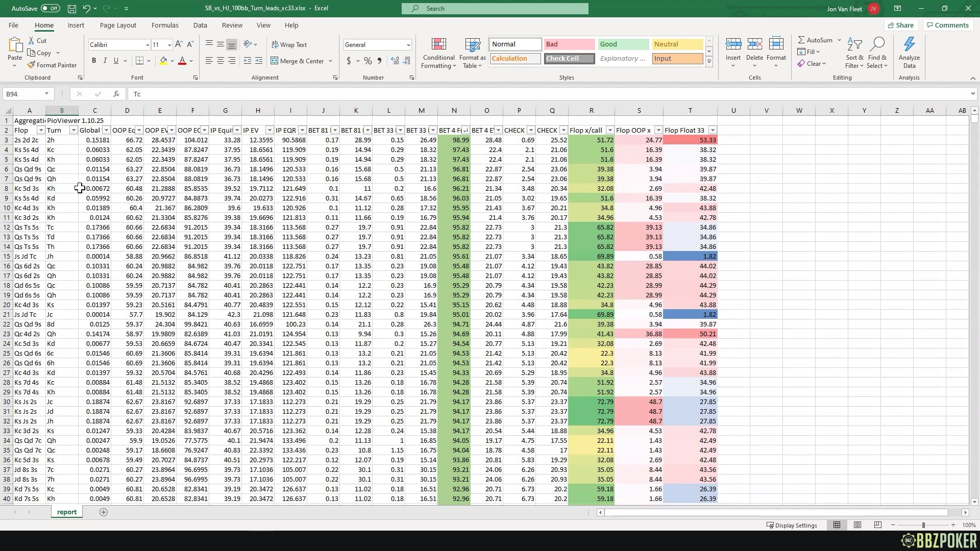Click the Share button
The width and height of the screenshot is (980, 551).
coord(900,25)
